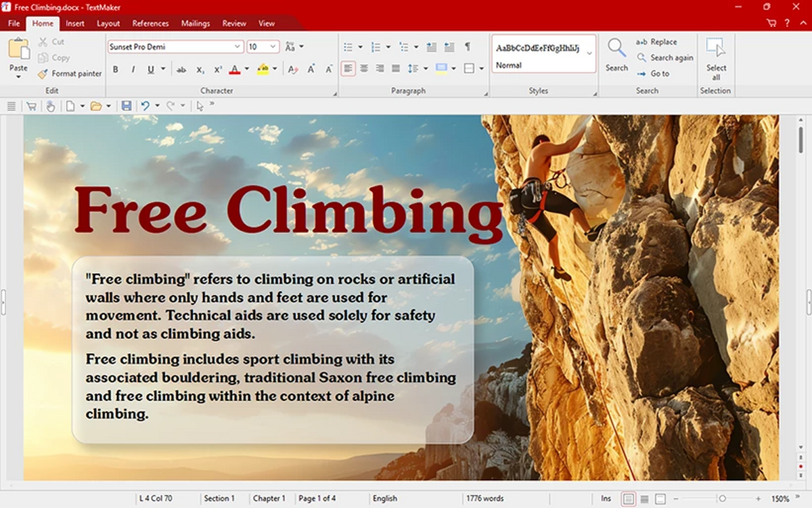Select the Strikethrough icon
The height and width of the screenshot is (508, 812).
181,68
